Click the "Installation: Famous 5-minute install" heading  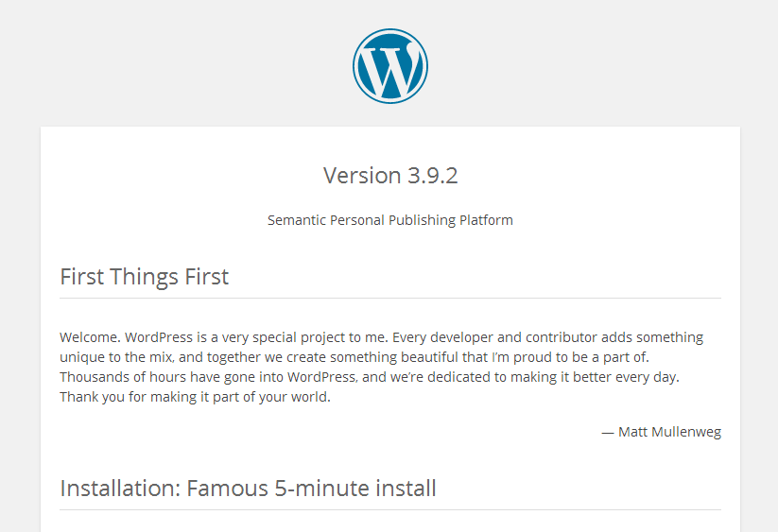[248, 489]
